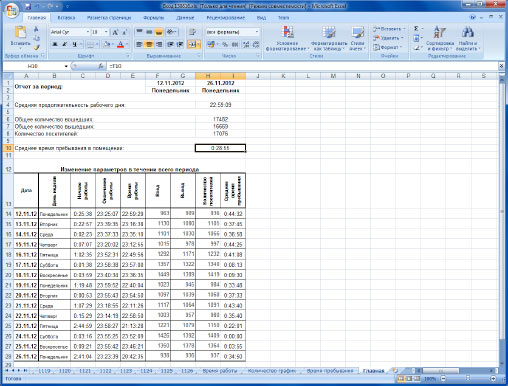
Task: Open the Время пребывания sheet tab
Action: [x=329, y=371]
